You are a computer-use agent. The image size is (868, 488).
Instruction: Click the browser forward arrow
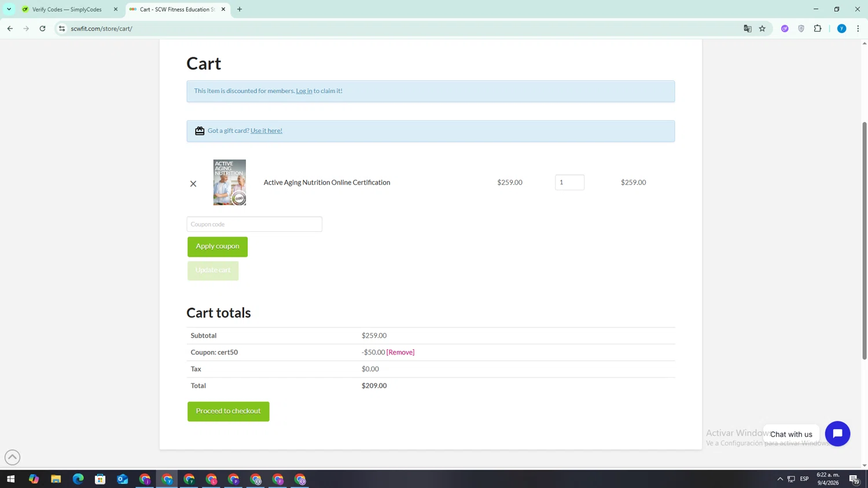(26, 28)
